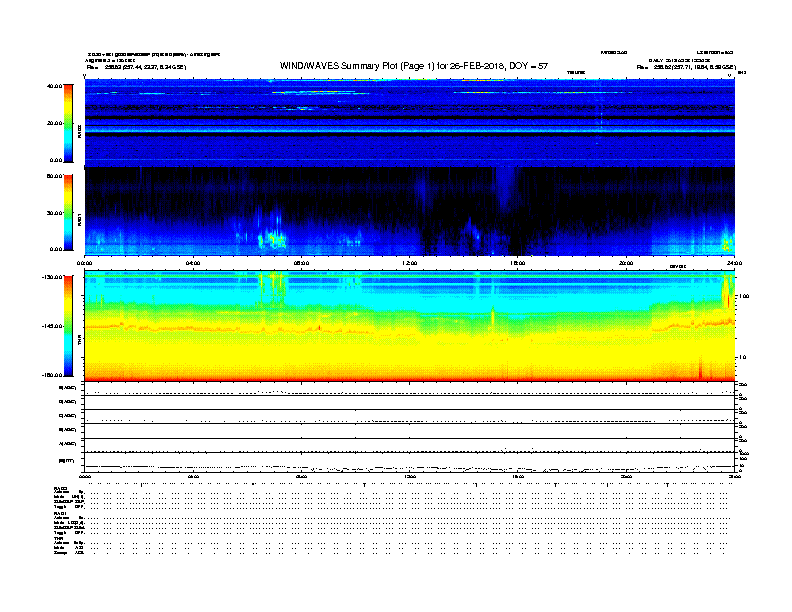The image size is (792, 612).
Task: Click the -130.00 label on TNR scale
Action: coord(52,277)
